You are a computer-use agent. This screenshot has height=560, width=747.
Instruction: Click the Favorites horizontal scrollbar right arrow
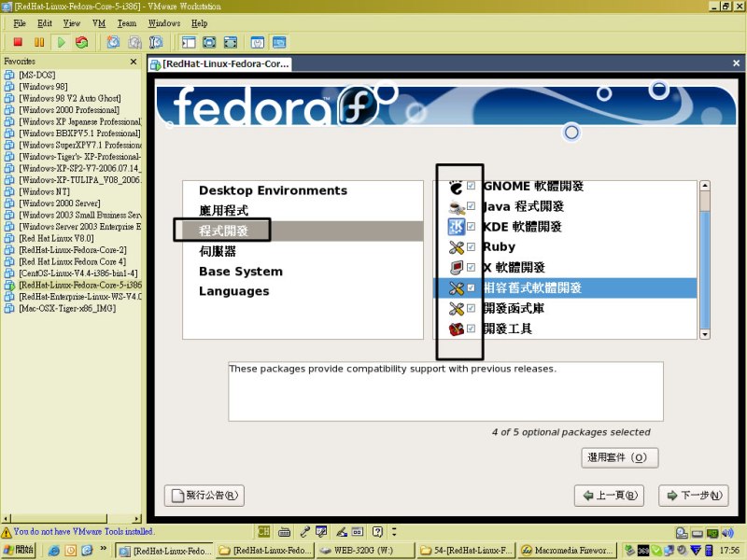click(x=137, y=519)
